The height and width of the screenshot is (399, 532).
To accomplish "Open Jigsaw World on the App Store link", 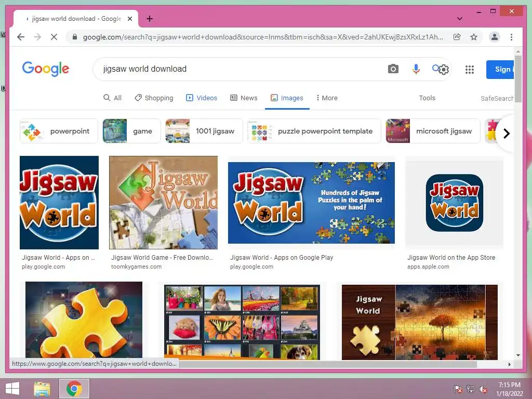I will pyautogui.click(x=451, y=258).
